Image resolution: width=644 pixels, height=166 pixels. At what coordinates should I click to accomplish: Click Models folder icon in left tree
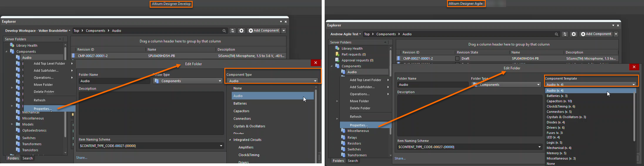point(18,124)
